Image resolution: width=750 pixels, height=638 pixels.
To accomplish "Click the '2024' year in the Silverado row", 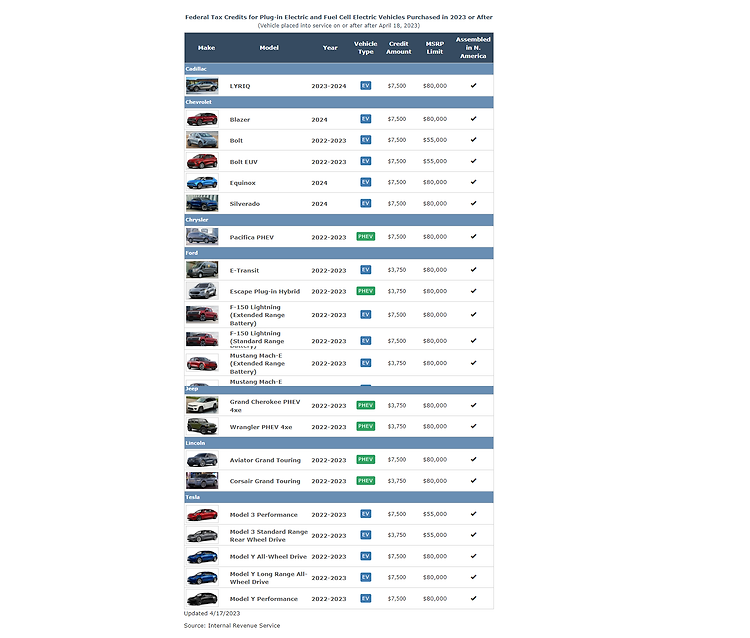I will click(320, 204).
